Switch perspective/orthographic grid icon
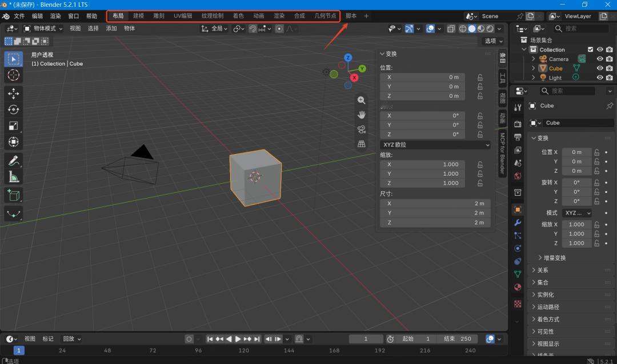617x364 pixels. point(361,144)
